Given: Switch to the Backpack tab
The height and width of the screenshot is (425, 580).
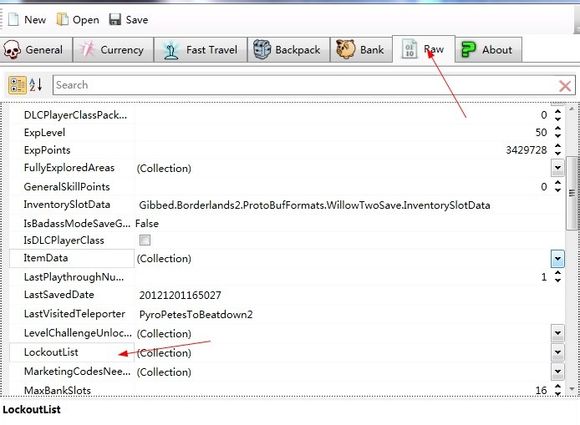Looking at the screenshot, I should point(288,50).
